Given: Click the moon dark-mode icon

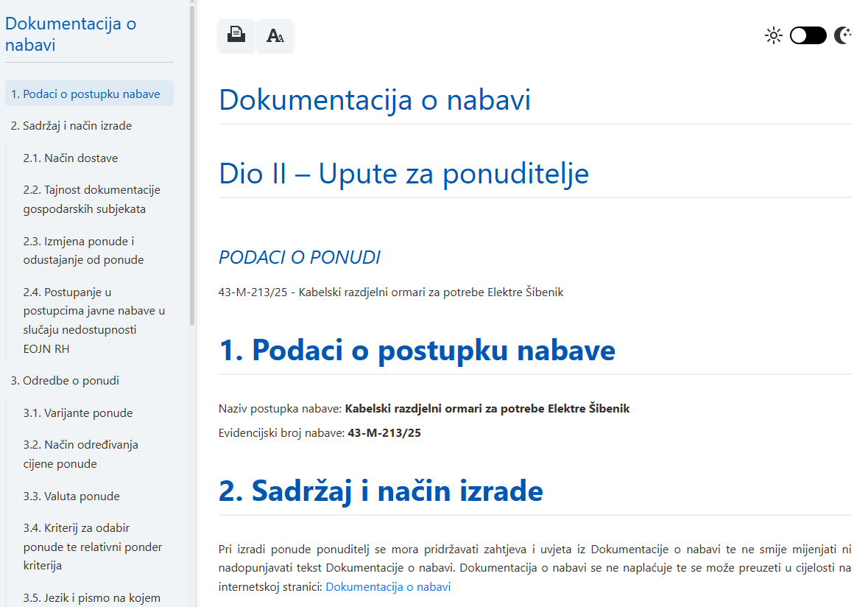Looking at the screenshot, I should (x=842, y=35).
